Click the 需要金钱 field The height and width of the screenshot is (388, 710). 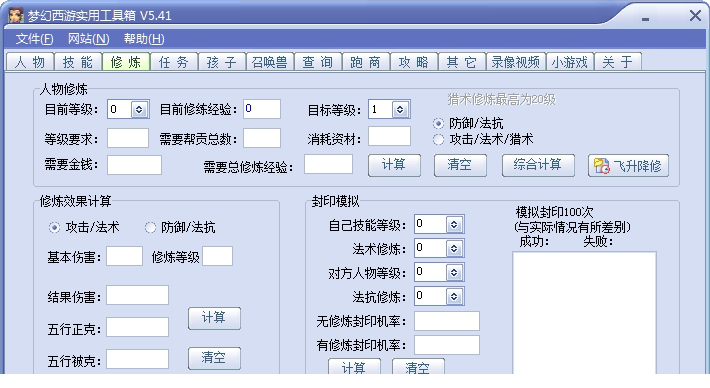[134, 165]
